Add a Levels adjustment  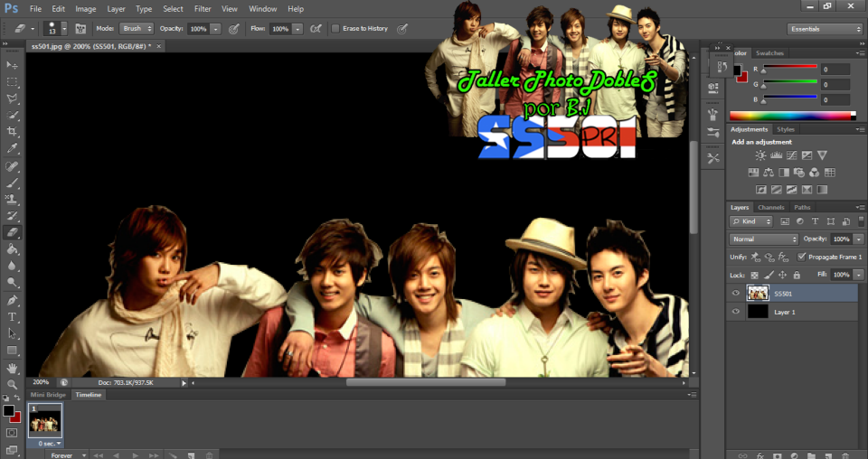[776, 155]
